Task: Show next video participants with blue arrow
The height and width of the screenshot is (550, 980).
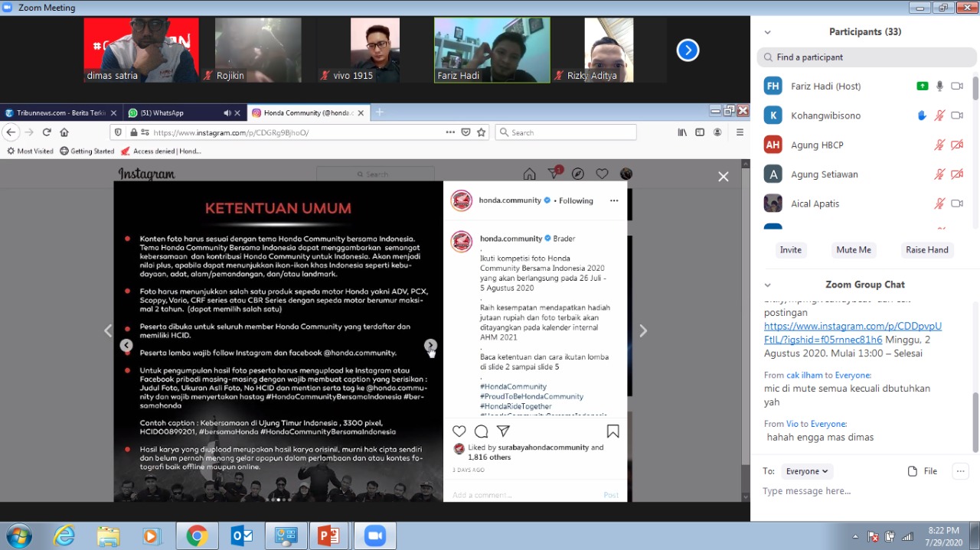Action: [x=688, y=50]
